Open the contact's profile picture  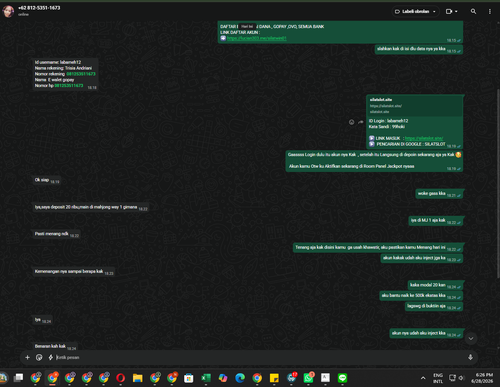pyautogui.click(x=8, y=11)
